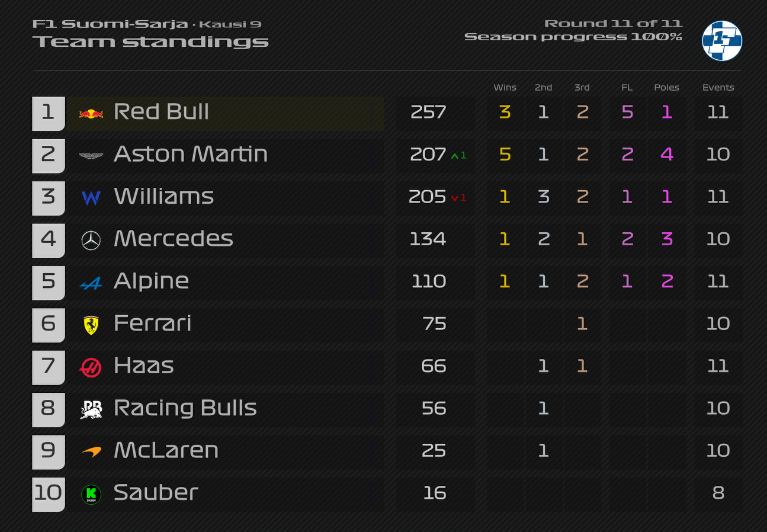Open the Sauber team name

coord(156,492)
